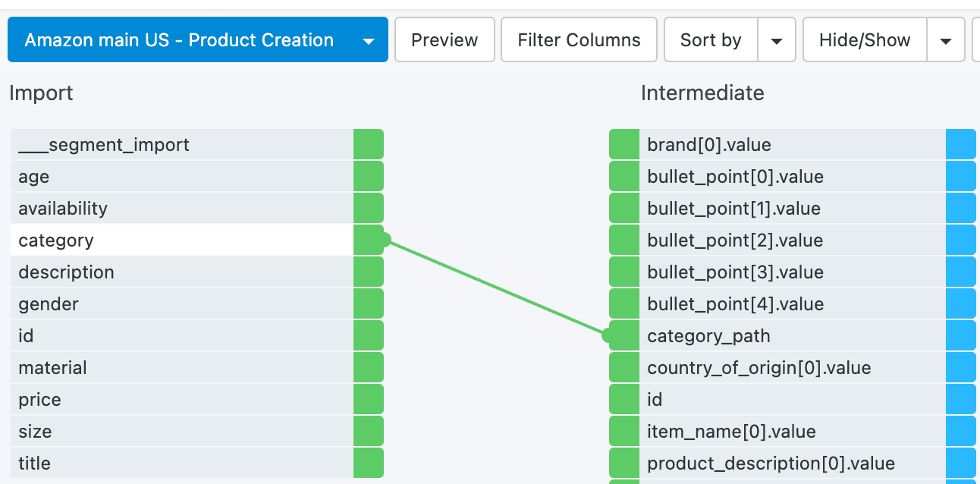Click green connector next to description field

[369, 272]
